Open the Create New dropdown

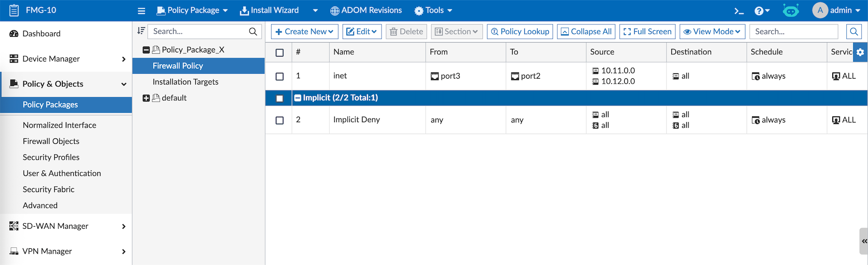pyautogui.click(x=304, y=32)
